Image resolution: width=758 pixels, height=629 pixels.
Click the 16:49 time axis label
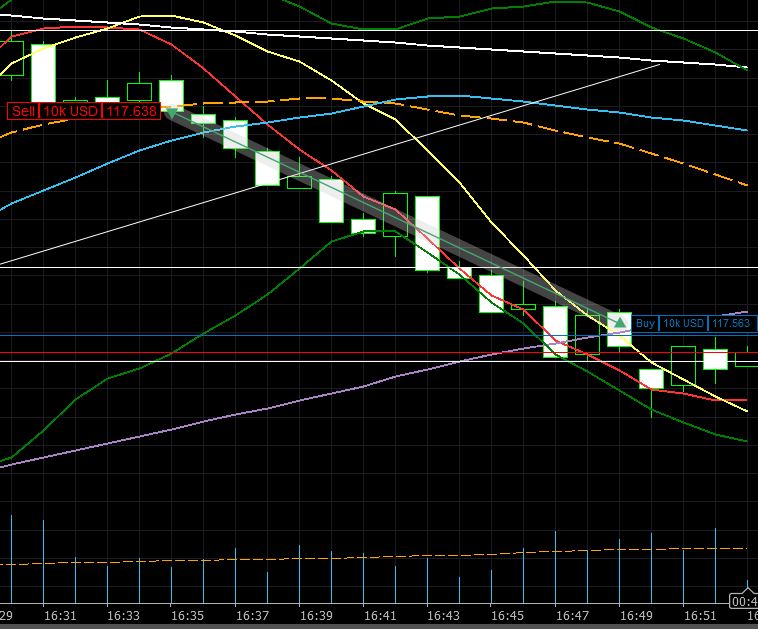click(x=636, y=615)
